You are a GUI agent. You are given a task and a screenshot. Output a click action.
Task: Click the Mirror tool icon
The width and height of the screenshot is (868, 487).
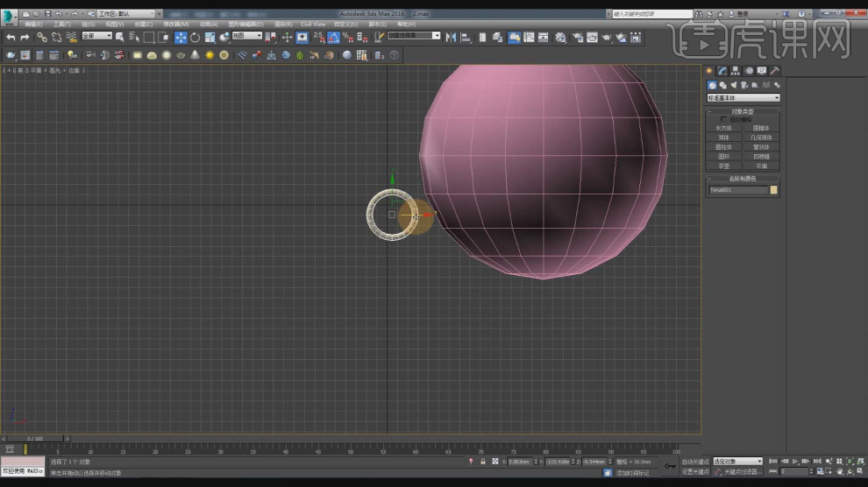tap(451, 37)
